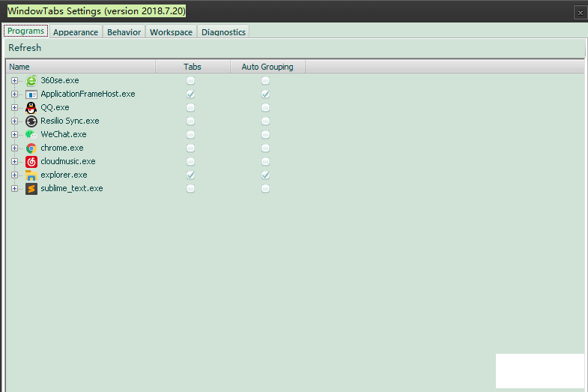
Task: Click the Chrome icon
Action: pos(31,148)
